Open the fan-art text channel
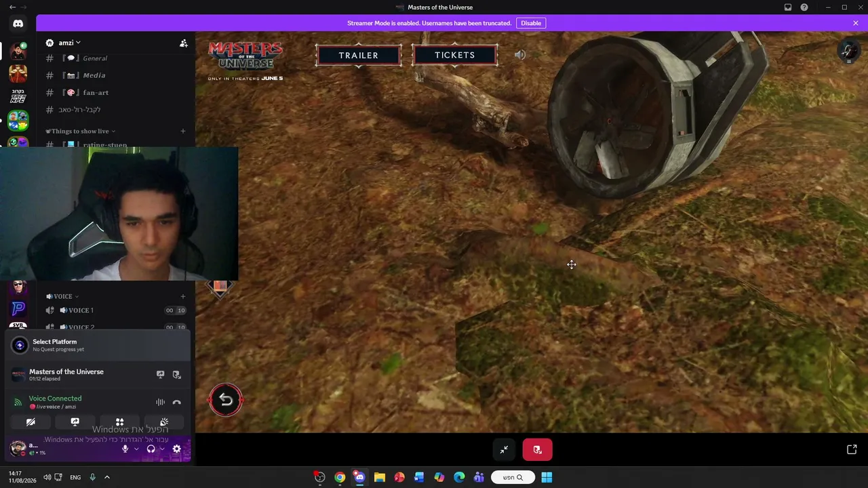The height and width of the screenshot is (488, 868). [115, 92]
